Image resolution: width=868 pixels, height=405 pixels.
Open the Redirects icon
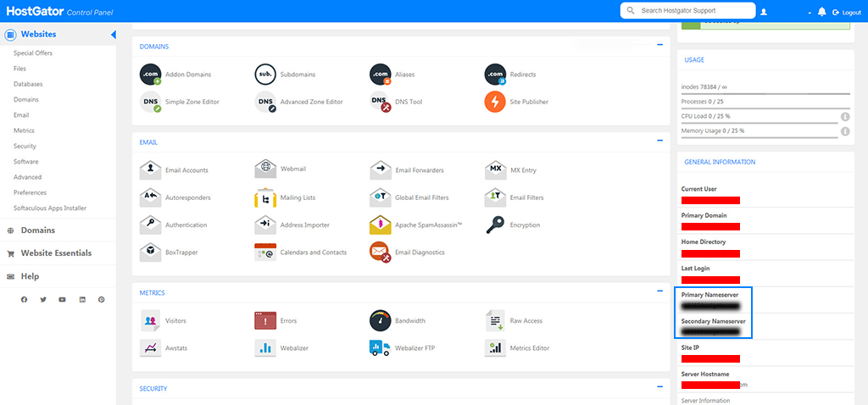[495, 75]
